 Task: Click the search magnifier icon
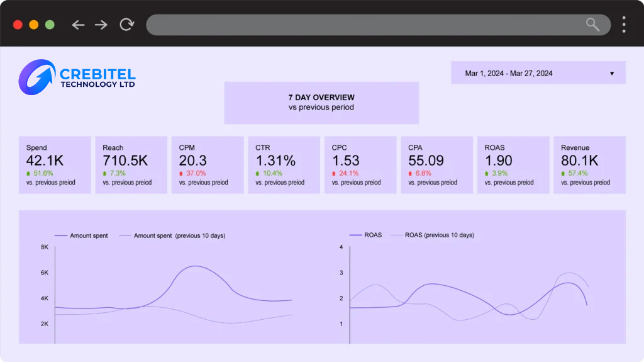pyautogui.click(x=592, y=25)
